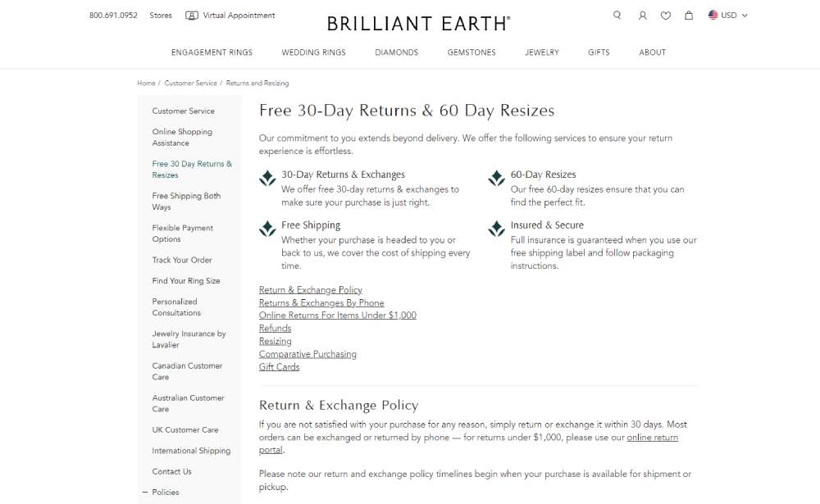The image size is (820, 504).
Task: Open Find Your Ring Size sidebar link
Action: [185, 281]
